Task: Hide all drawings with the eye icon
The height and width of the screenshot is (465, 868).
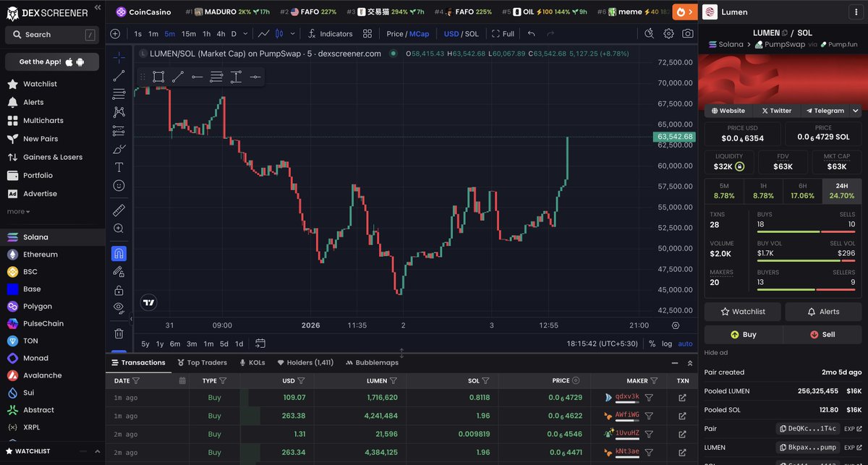Action: click(x=119, y=308)
